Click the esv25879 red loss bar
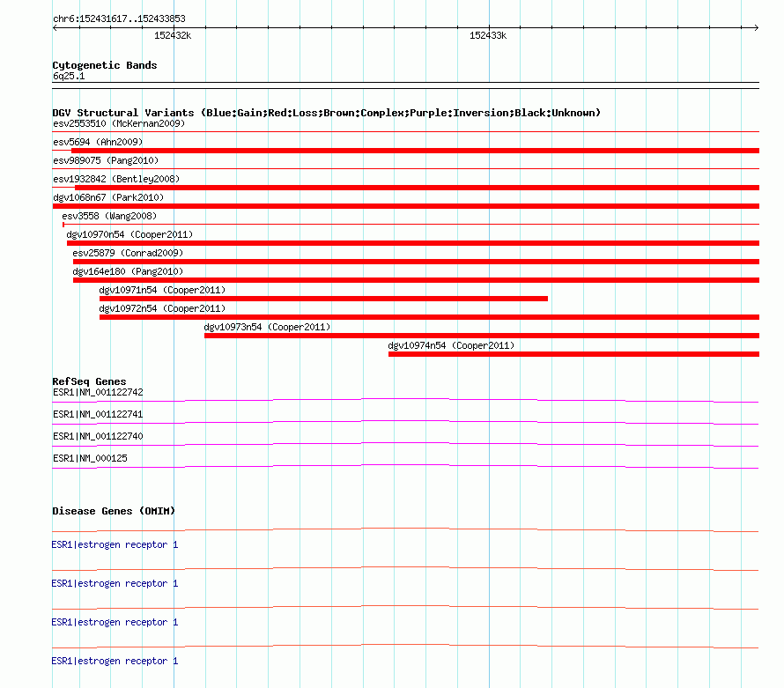Viewport: 784px width, 688px height. point(416,262)
